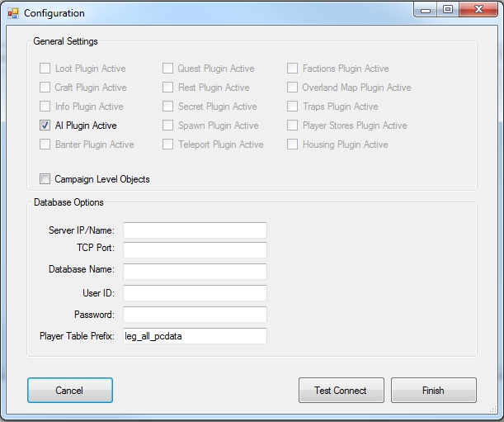
Task: Toggle the Loot Plugin Active checkbox
Action: pos(45,69)
